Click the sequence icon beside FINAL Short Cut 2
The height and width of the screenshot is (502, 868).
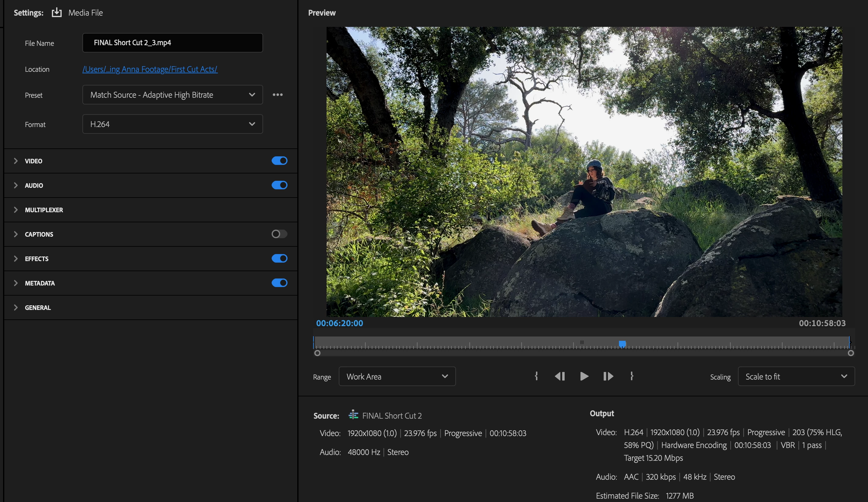pyautogui.click(x=353, y=415)
